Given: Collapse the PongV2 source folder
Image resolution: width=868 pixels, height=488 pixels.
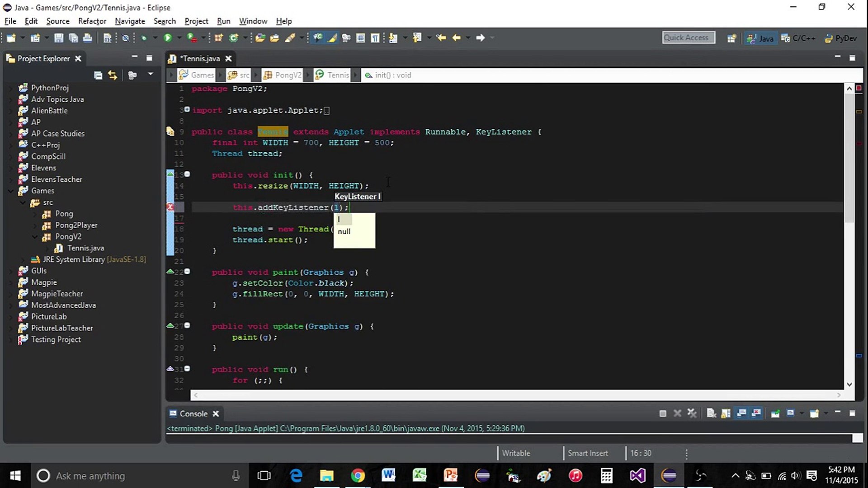Looking at the screenshot, I should pyautogui.click(x=35, y=236).
